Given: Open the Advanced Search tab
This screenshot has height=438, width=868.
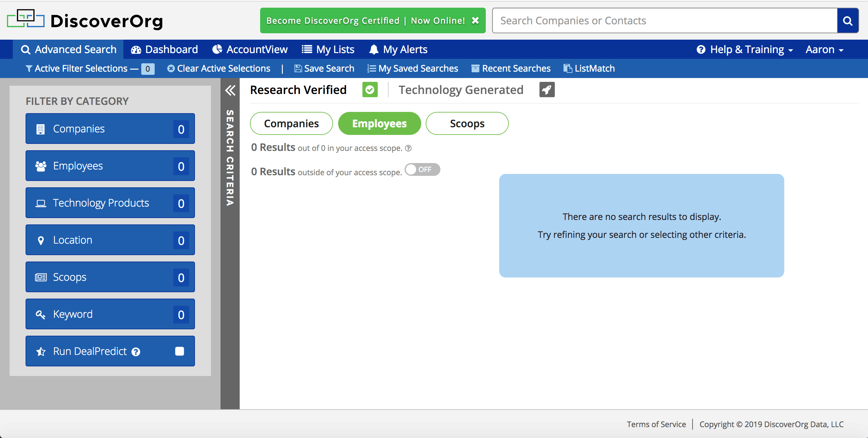Looking at the screenshot, I should click(x=68, y=50).
